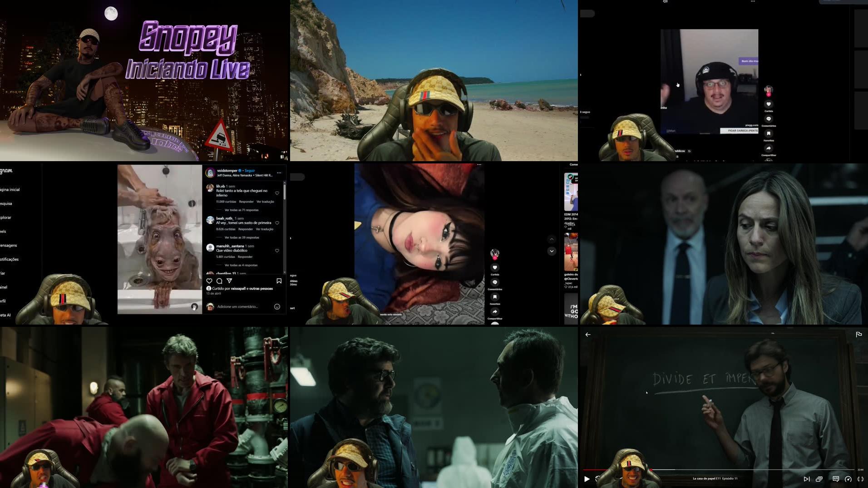The height and width of the screenshot is (488, 868).
Task: Like lih.vb's comment with heart
Action: [277, 193]
